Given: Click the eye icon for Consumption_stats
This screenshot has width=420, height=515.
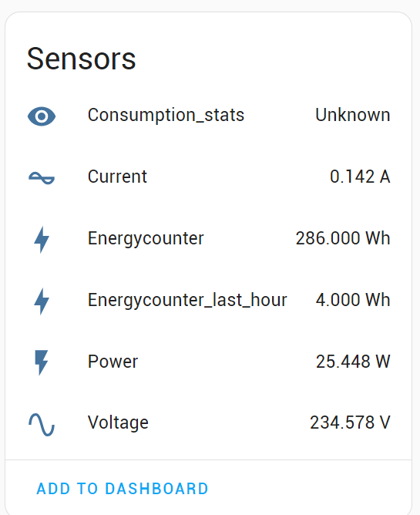Looking at the screenshot, I should [42, 116].
